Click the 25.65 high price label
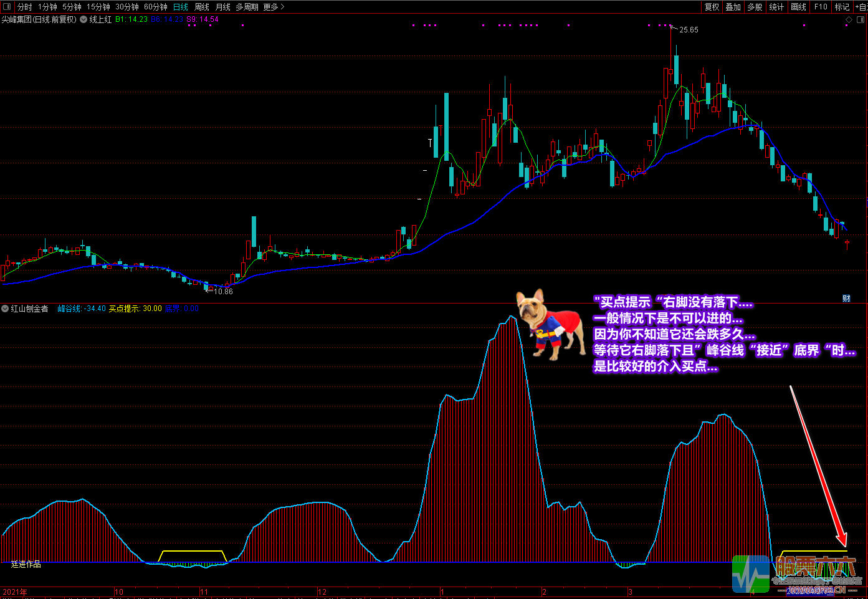868x599 pixels. click(689, 30)
